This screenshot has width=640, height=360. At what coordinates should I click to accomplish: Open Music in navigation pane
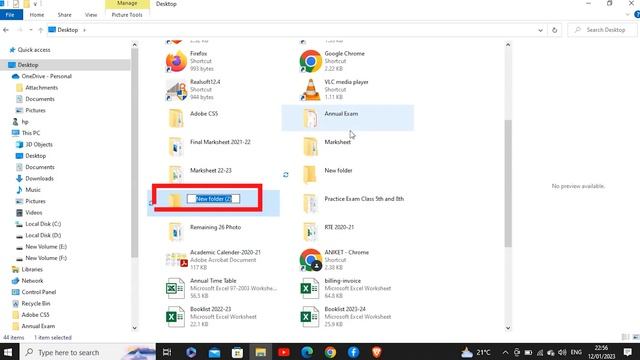[x=33, y=190]
